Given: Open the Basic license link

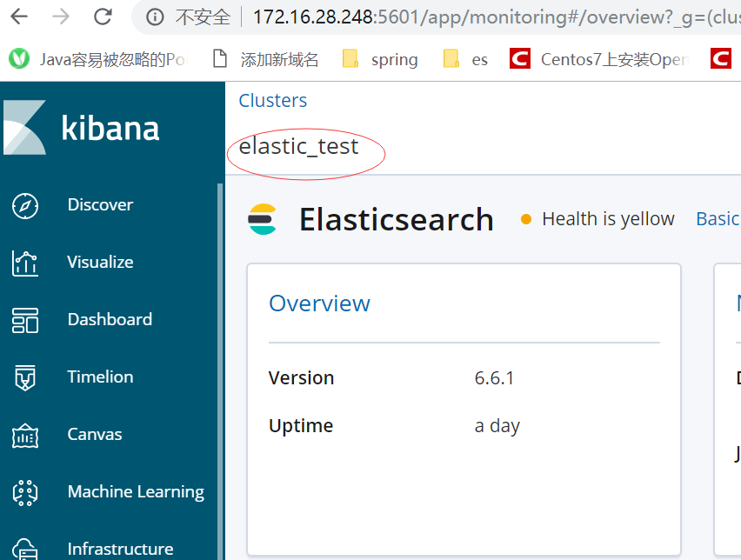Looking at the screenshot, I should pos(718,219).
